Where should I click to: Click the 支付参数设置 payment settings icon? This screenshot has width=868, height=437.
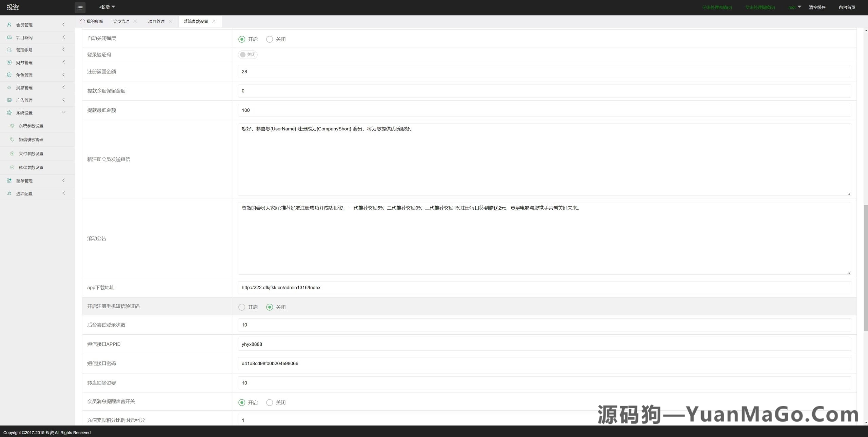[12, 153]
